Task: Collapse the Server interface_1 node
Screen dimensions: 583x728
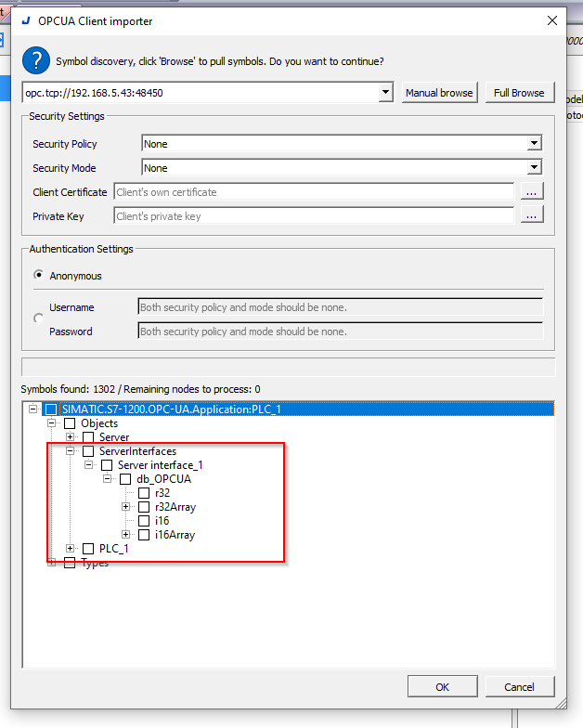Action: tap(89, 464)
